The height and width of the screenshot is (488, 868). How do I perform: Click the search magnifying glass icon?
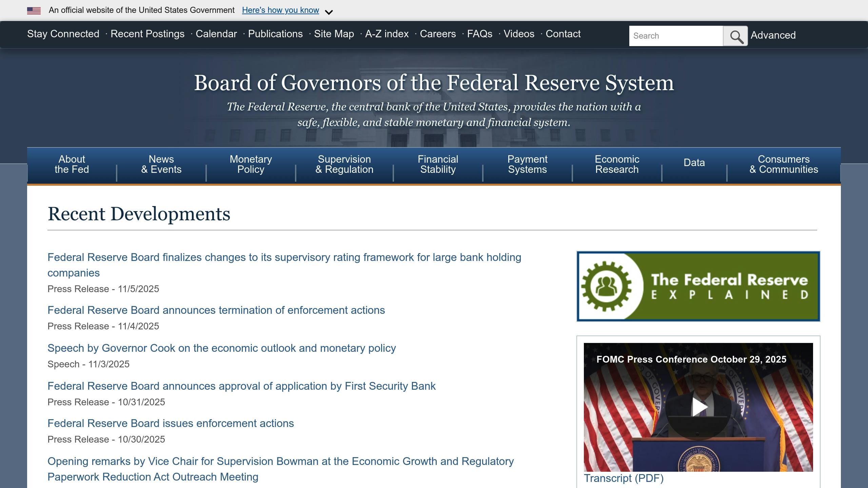(735, 36)
